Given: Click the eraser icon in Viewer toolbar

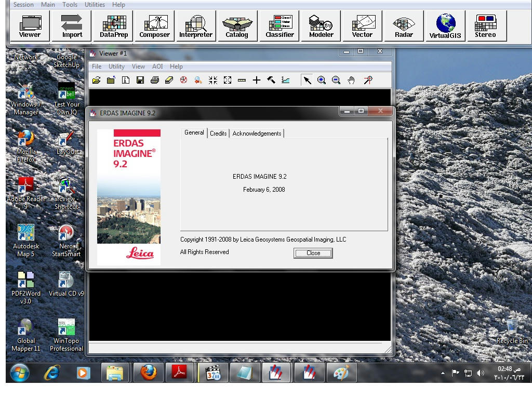Looking at the screenshot, I should (169, 80).
